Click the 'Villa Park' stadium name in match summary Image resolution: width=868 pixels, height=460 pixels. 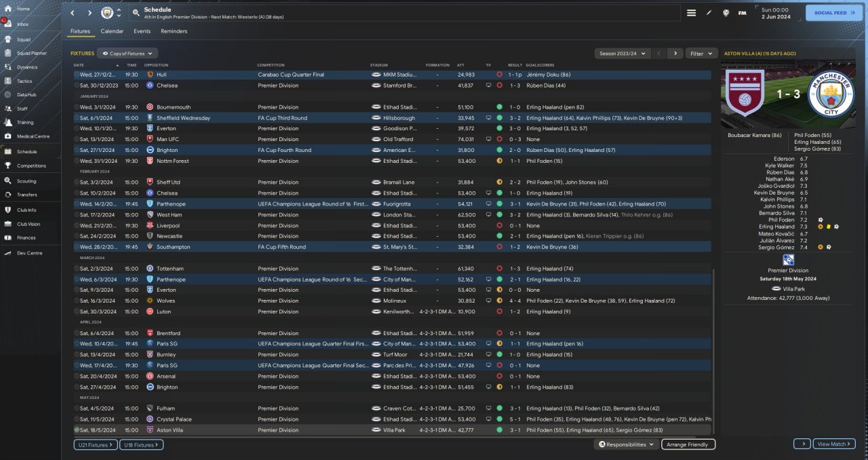(x=795, y=288)
